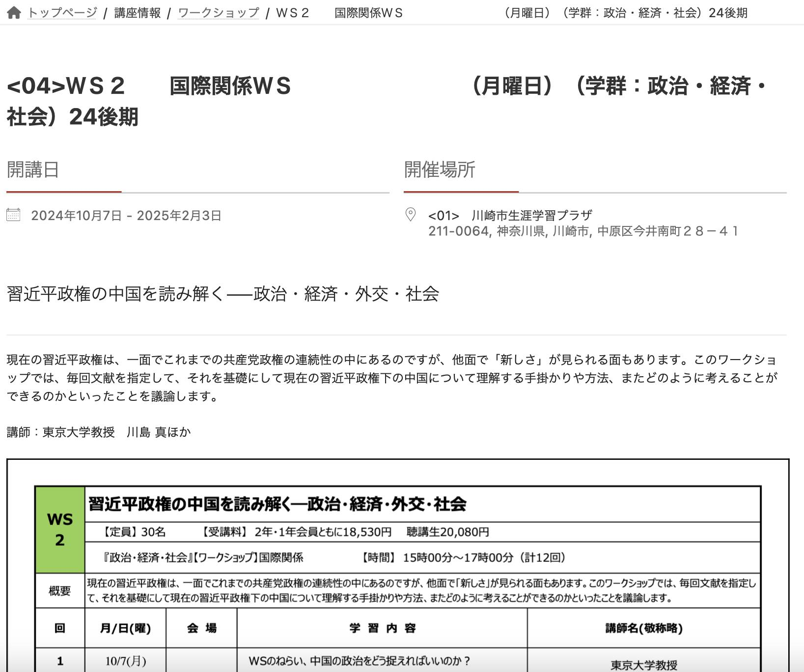Click the 月/日(曜) column header

coord(125,628)
